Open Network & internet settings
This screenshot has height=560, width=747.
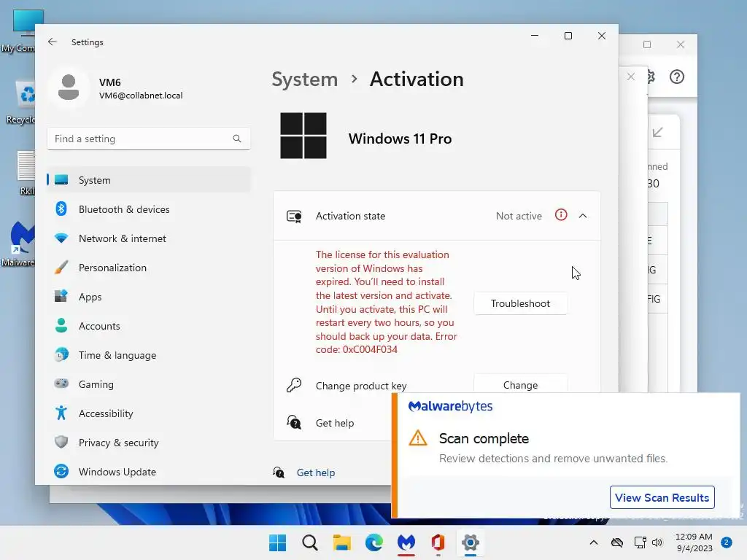149,238
